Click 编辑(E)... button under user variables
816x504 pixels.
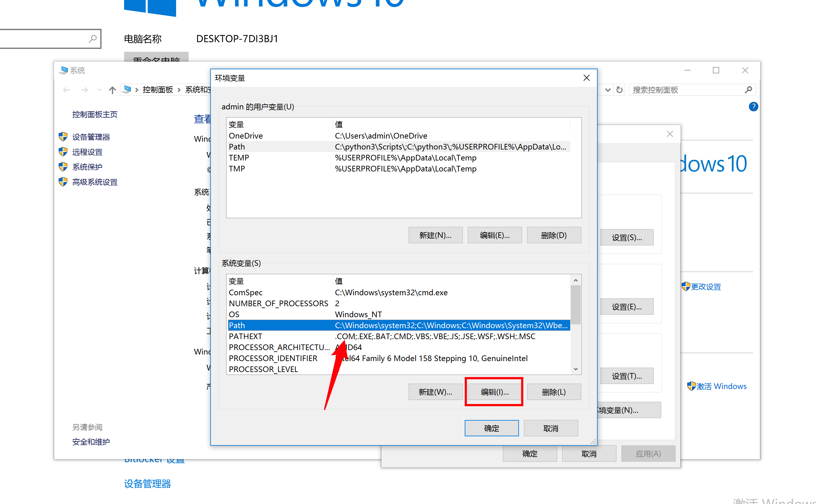click(x=494, y=235)
